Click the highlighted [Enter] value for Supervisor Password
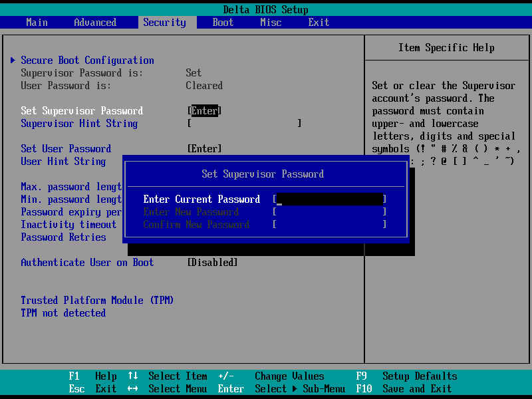The image size is (532, 399). [x=204, y=110]
